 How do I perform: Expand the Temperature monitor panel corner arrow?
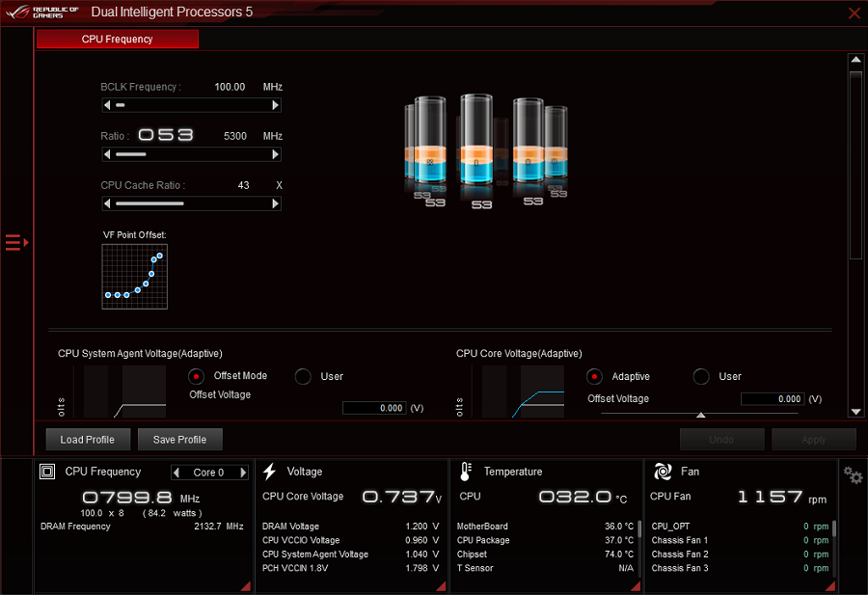636,586
